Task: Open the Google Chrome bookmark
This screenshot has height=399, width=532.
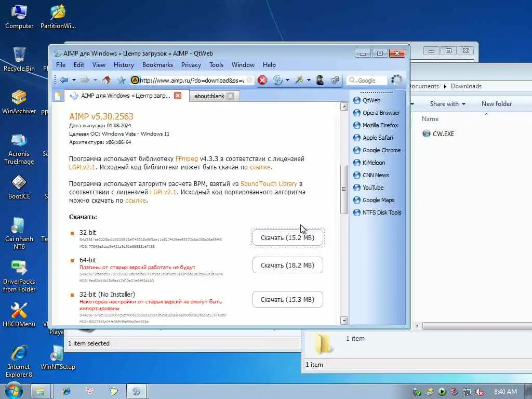Action: point(377,150)
